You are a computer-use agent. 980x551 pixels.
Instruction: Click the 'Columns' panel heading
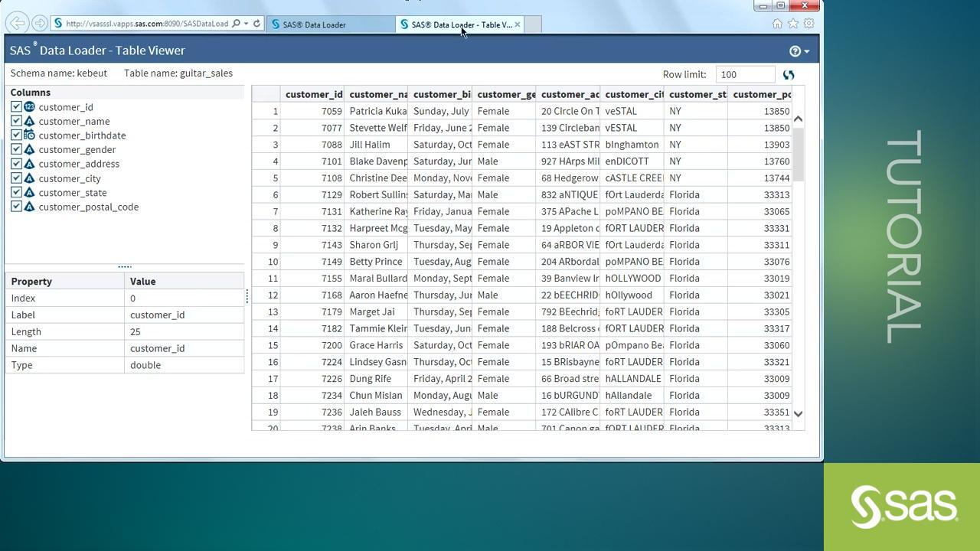pyautogui.click(x=30, y=93)
